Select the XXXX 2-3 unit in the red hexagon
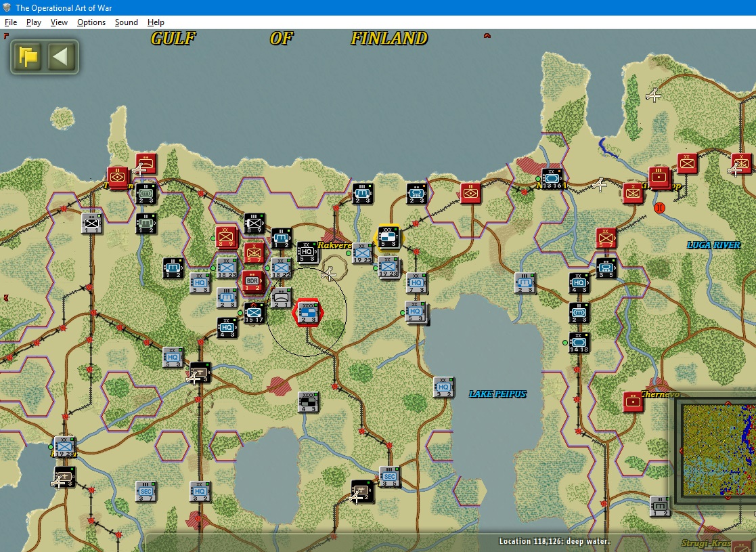The width and height of the screenshot is (756, 552). (308, 313)
